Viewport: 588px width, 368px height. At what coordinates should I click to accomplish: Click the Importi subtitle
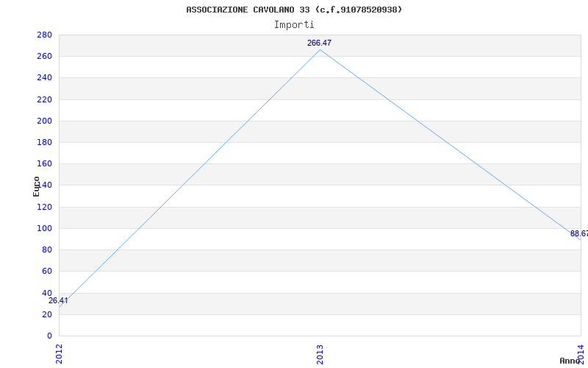tap(294, 25)
